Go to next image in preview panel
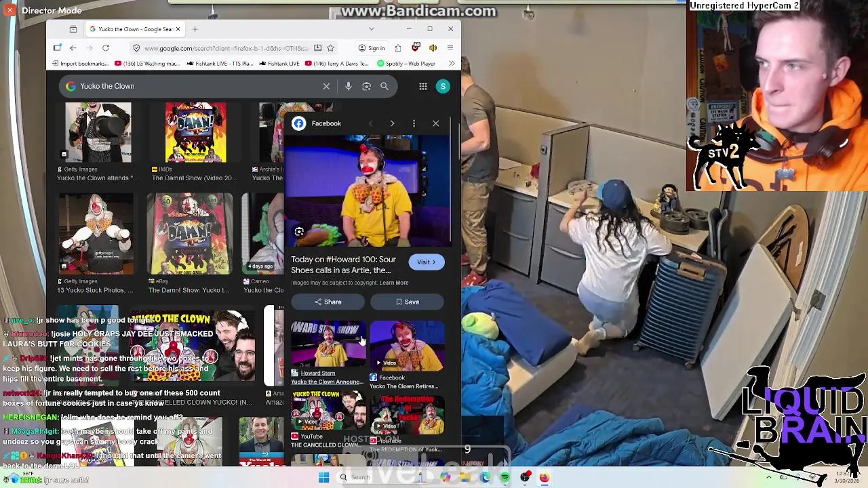868x488 pixels. coord(392,123)
